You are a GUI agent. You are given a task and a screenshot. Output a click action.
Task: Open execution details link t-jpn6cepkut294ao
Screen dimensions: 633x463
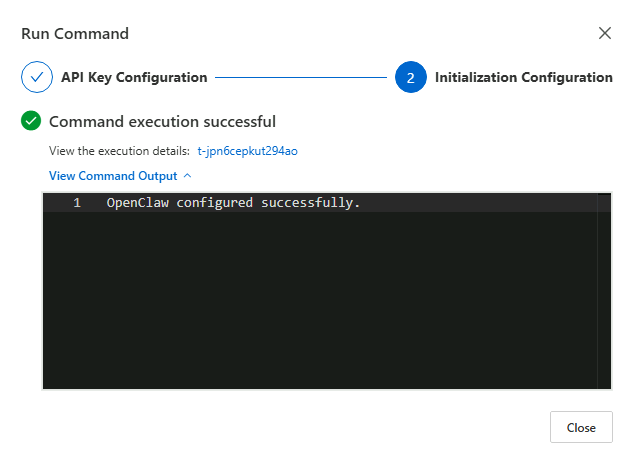pos(247,151)
